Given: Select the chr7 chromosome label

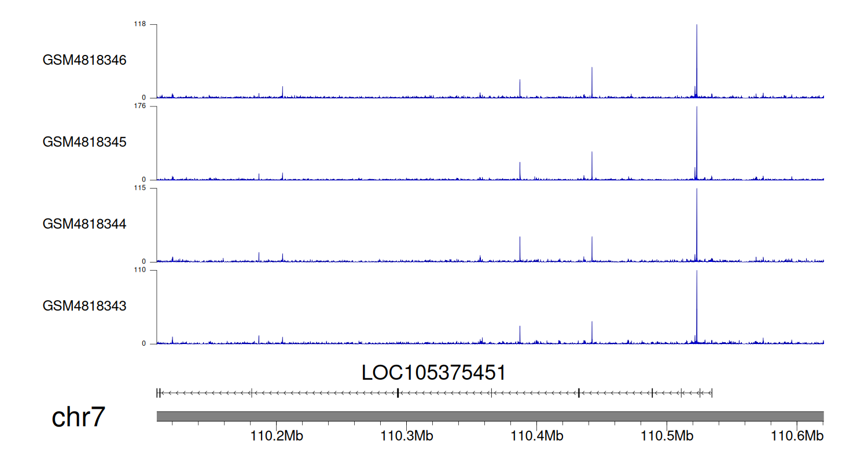Looking at the screenshot, I should [78, 417].
